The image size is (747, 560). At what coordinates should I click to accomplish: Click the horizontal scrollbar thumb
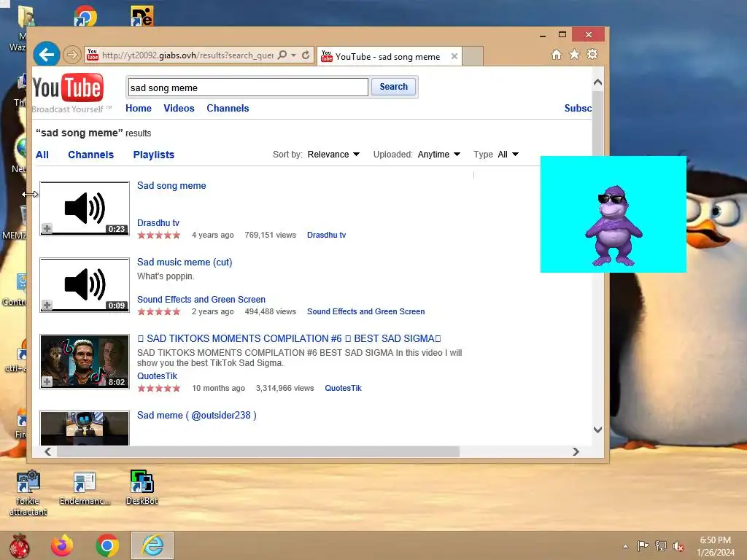point(258,451)
